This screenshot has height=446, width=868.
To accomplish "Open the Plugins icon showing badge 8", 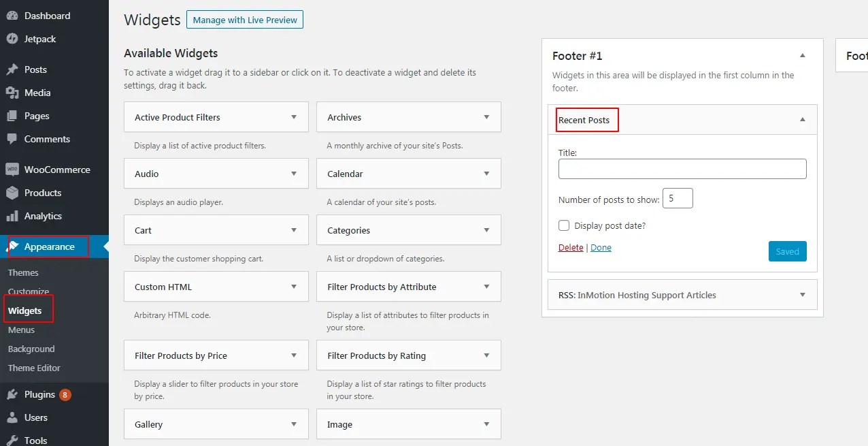I will [x=12, y=394].
